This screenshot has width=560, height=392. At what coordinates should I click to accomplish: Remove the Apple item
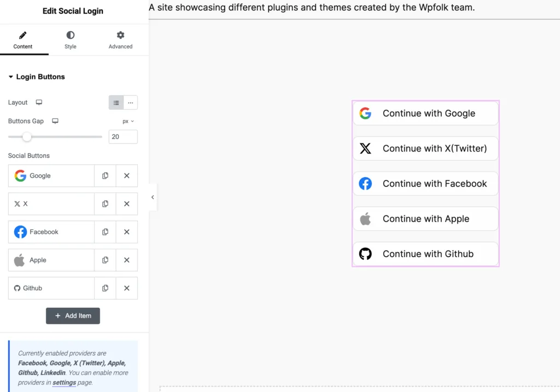[126, 260]
